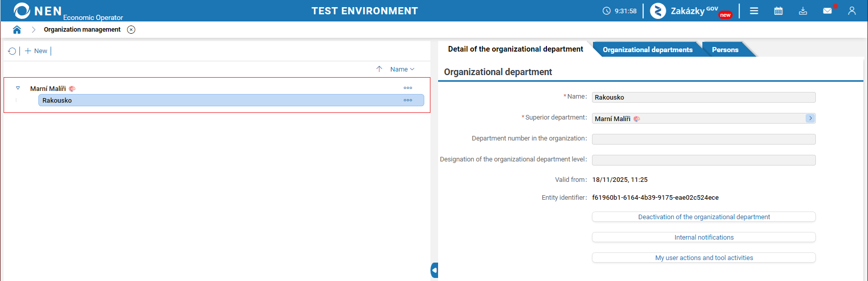Refresh the organization tree list
This screenshot has width=868, height=281.
click(x=12, y=51)
